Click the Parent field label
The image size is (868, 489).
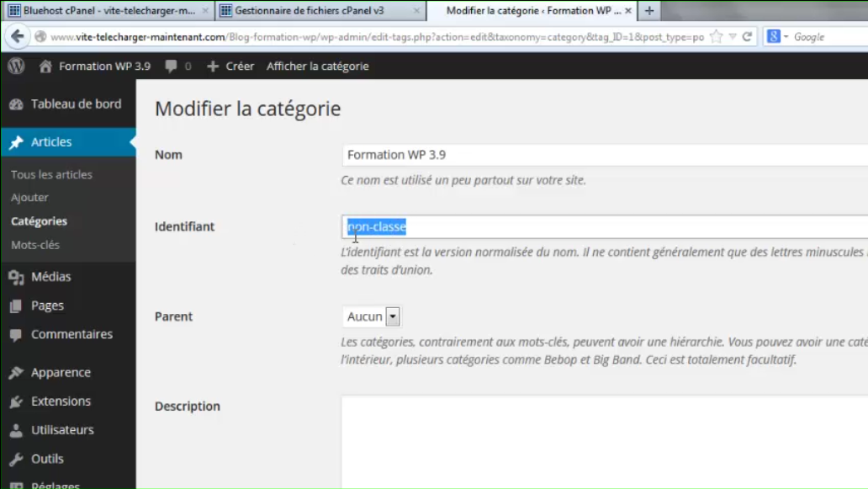[173, 316]
